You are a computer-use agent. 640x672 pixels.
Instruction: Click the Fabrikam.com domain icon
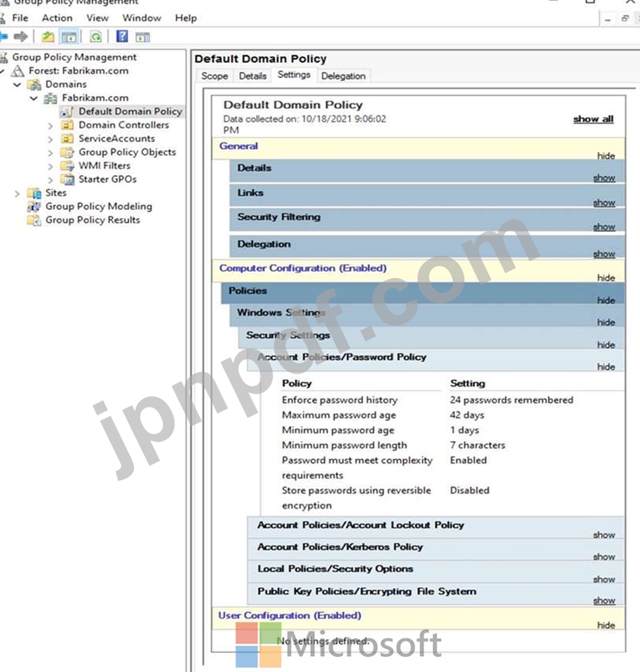click(51, 98)
